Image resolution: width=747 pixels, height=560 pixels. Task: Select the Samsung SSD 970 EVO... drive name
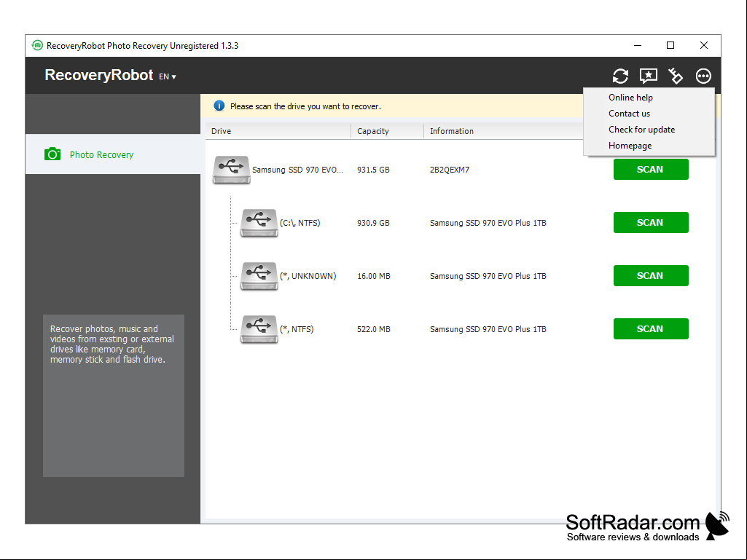coord(297,170)
